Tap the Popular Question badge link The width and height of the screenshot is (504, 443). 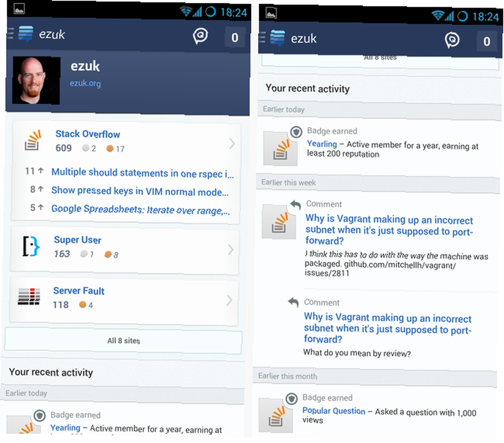(x=334, y=411)
